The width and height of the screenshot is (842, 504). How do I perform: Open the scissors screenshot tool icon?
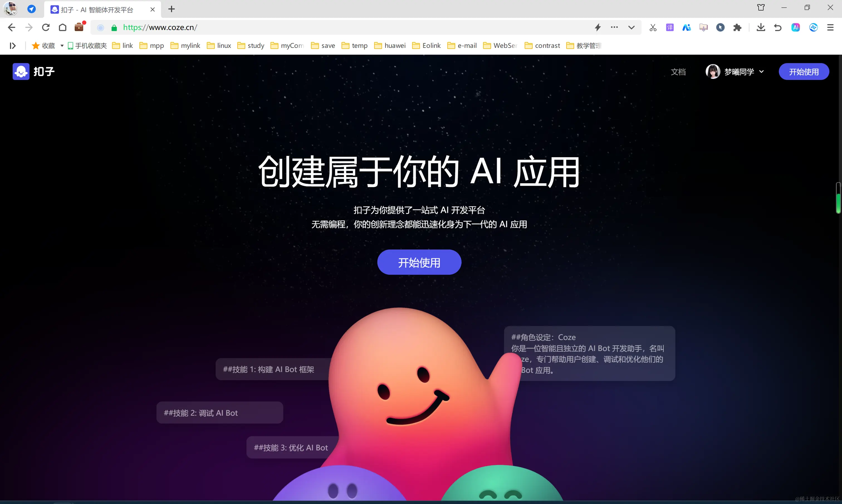coord(653,28)
